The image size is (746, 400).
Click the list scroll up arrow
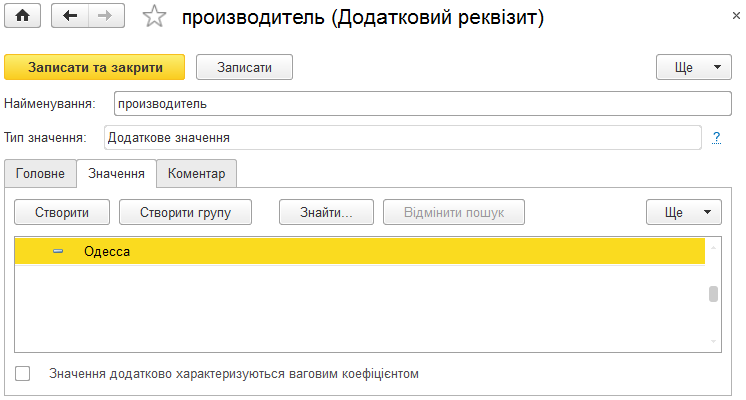[x=713, y=247]
